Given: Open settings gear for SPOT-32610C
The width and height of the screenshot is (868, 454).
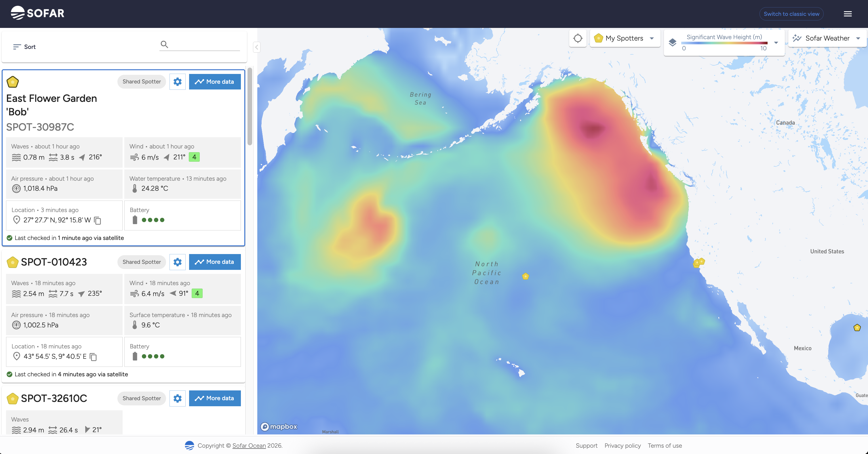Looking at the screenshot, I should pyautogui.click(x=178, y=398).
